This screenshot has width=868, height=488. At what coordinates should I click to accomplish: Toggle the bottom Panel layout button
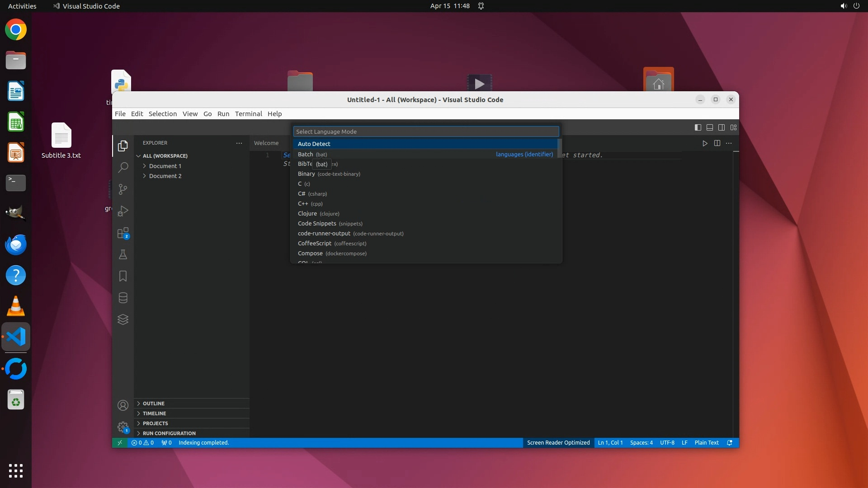710,127
